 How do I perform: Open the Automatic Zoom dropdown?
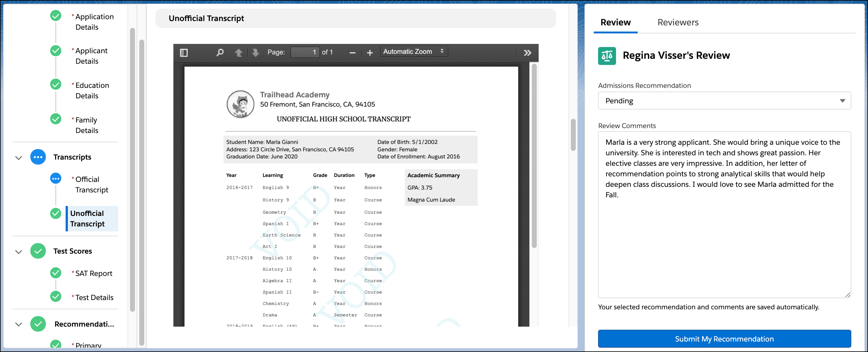414,52
